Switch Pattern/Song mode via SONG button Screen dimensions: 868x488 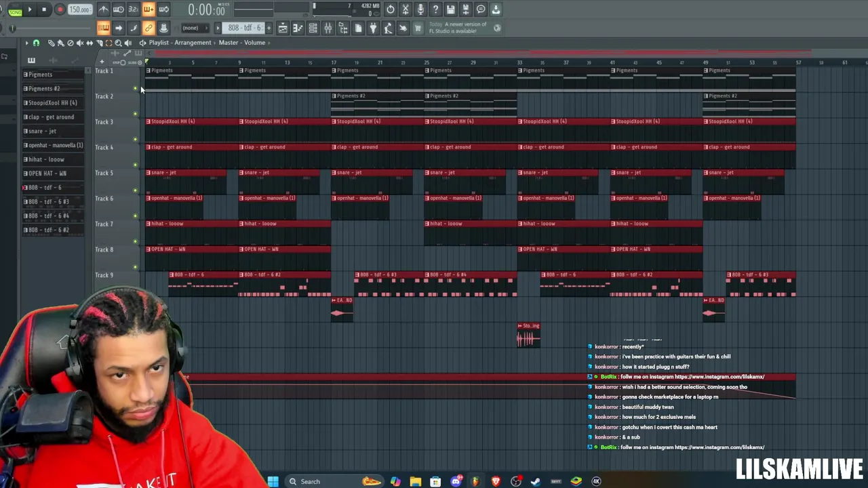pyautogui.click(x=15, y=12)
